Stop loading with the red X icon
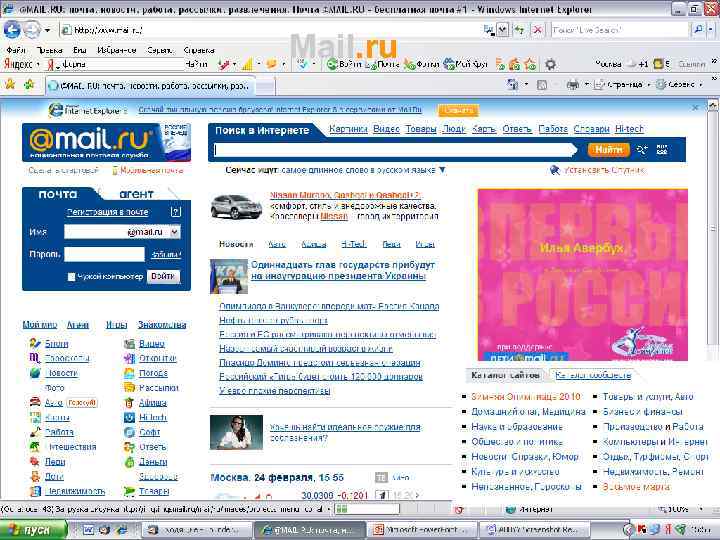The width and height of the screenshot is (720, 540). coord(537,30)
